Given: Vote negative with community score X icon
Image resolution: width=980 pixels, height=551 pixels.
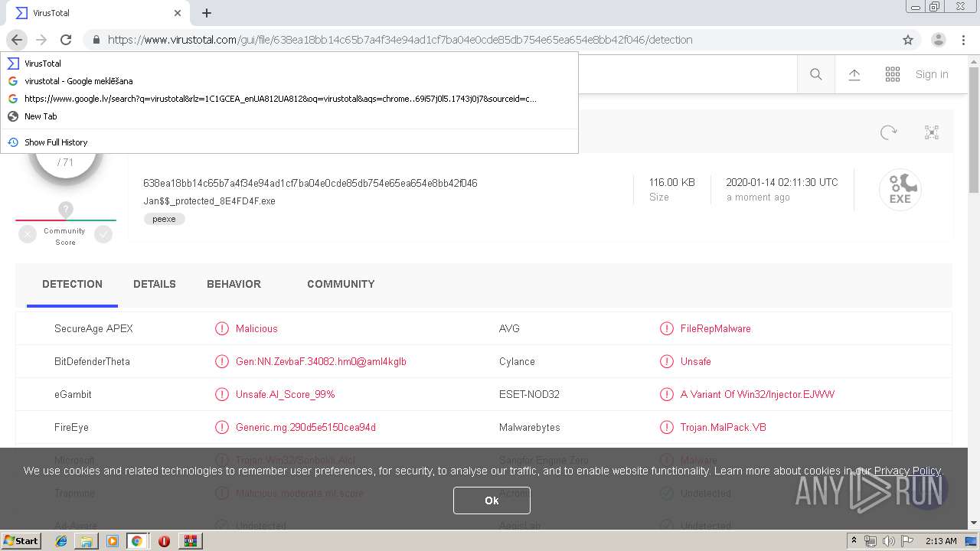Looking at the screenshot, I should click(x=28, y=235).
